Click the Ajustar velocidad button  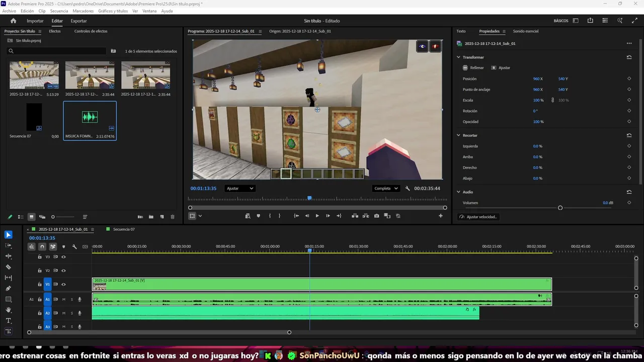coord(478,217)
